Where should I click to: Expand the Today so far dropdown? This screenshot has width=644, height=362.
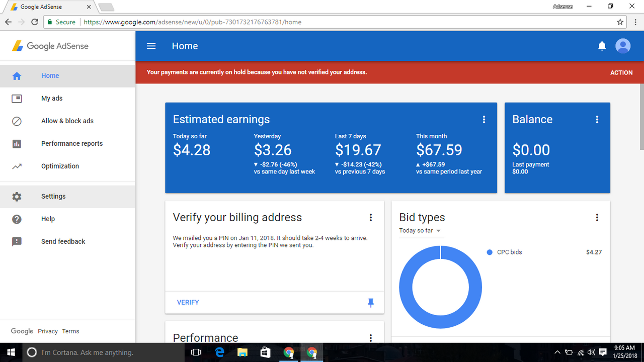click(420, 231)
